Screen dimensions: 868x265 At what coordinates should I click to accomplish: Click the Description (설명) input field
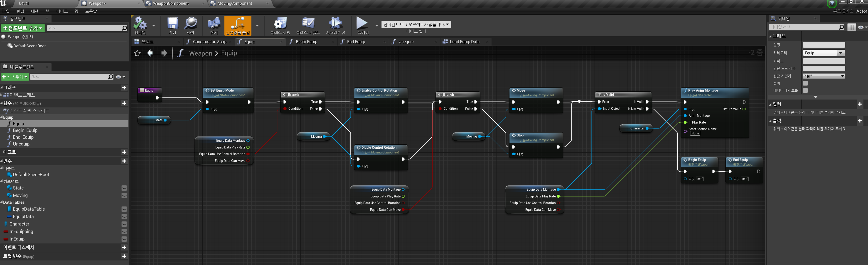coord(824,45)
